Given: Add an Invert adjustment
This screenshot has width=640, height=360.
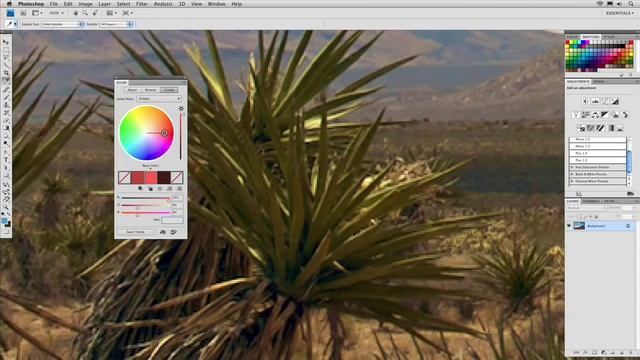Looking at the screenshot, I should (x=581, y=128).
